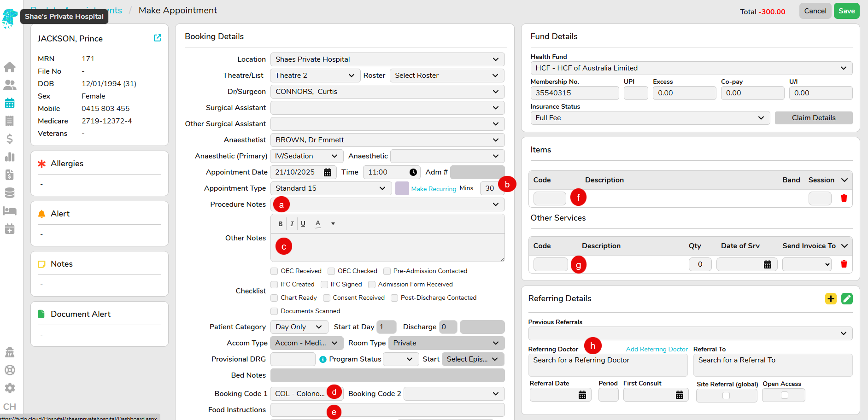Image resolution: width=868 pixels, height=420 pixels.
Task: Check the Consent Received checkbox
Action: [327, 298]
